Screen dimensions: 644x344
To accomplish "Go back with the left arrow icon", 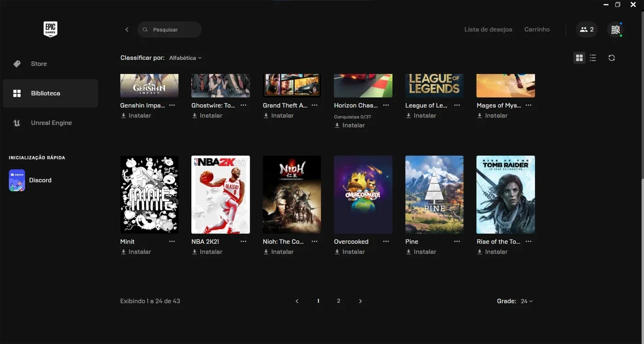I will tap(127, 29).
